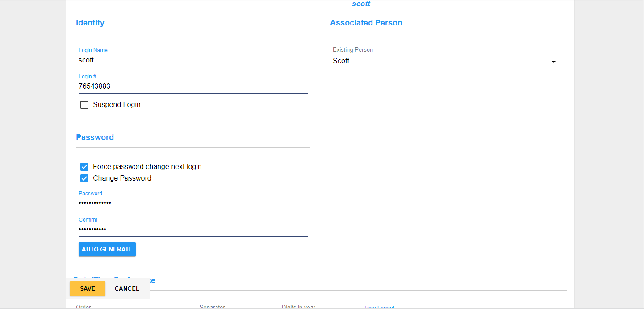Click the Confirm password field

click(x=193, y=230)
